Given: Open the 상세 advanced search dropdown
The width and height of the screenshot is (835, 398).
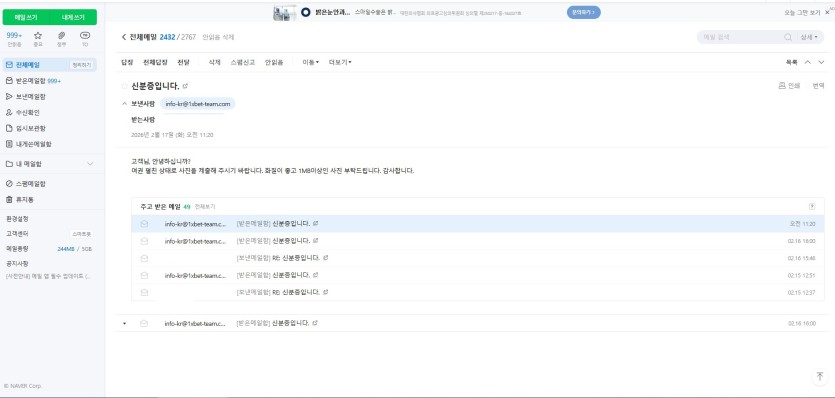Looking at the screenshot, I should tap(809, 37).
